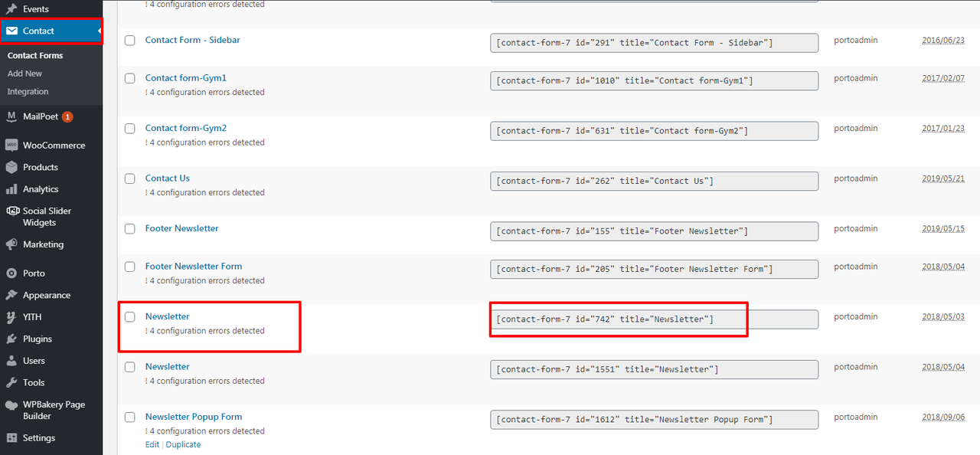
Task: Click the Porto sidebar icon
Action: coord(11,273)
